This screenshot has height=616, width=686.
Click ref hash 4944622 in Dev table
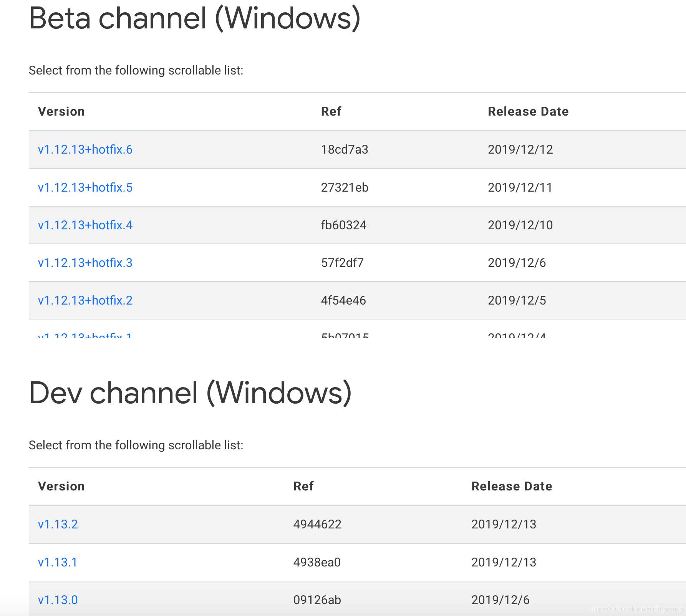tap(317, 524)
